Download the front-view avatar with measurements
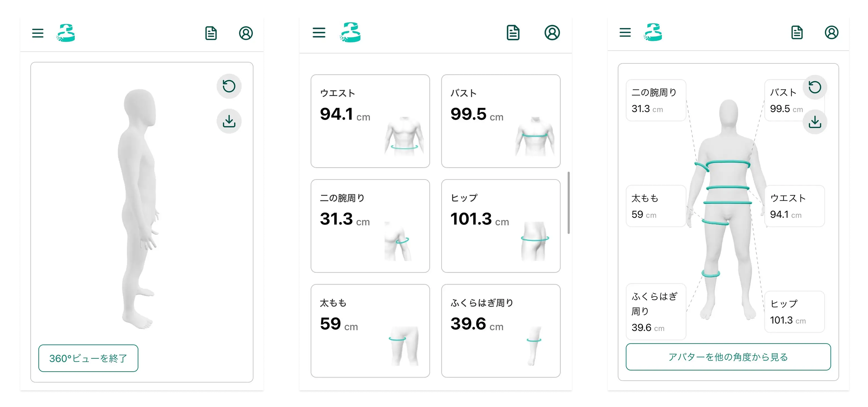Screen dimensions: 868x407 pyautogui.click(x=815, y=122)
